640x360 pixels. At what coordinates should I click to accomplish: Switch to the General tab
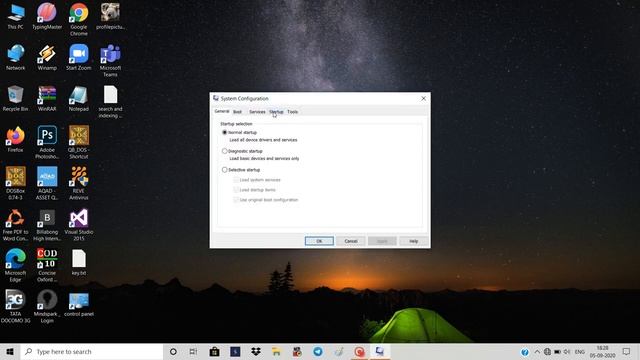pos(222,111)
